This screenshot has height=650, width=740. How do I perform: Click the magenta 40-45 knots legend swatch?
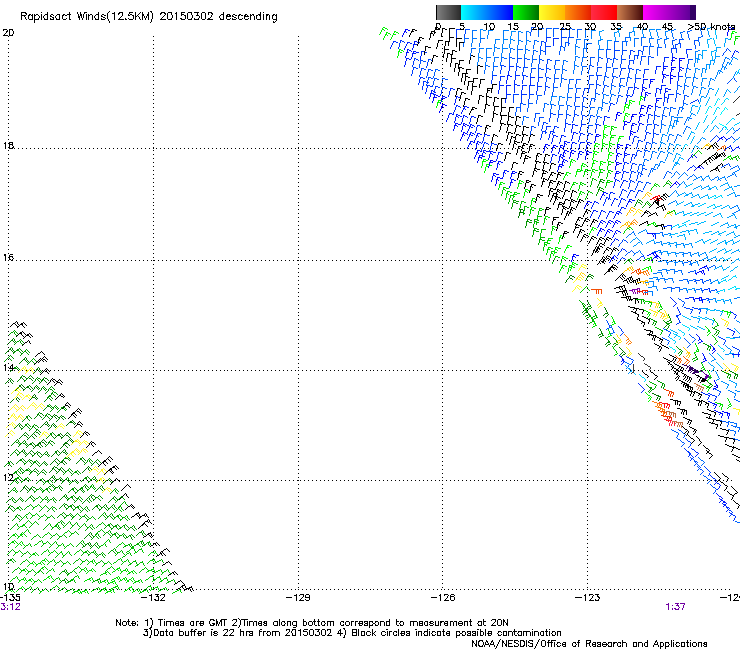point(656,12)
